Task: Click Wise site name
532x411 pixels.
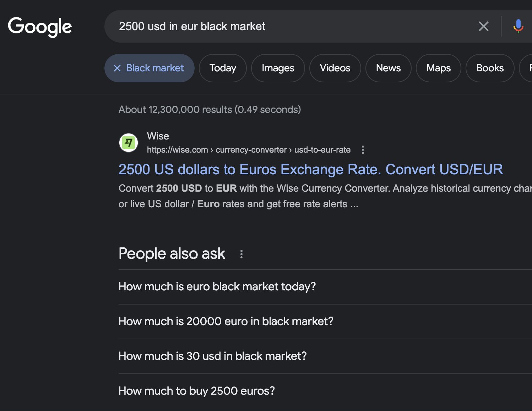Action: (158, 136)
